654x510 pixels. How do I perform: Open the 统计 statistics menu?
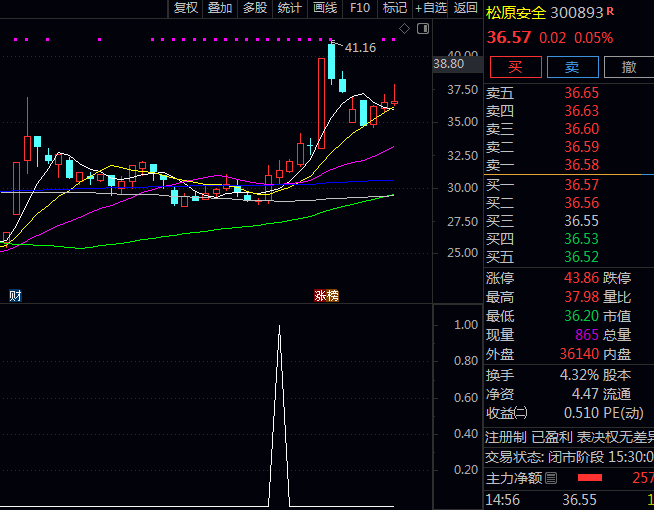[289, 8]
